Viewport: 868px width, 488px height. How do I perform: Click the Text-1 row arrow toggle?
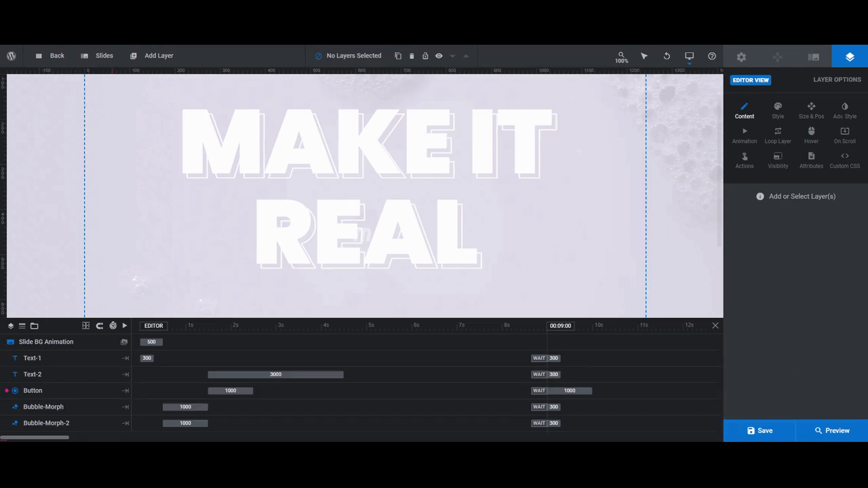coord(125,358)
